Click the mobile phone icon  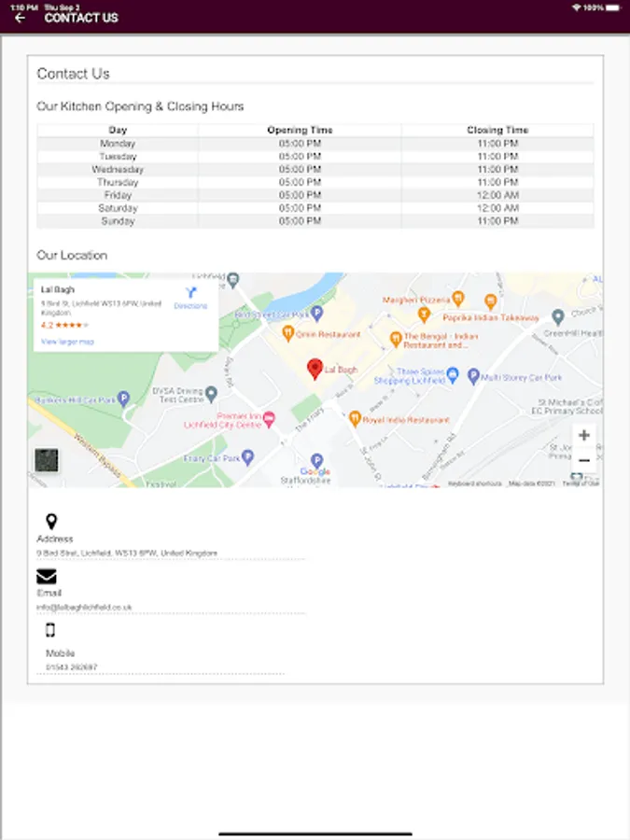[50, 630]
